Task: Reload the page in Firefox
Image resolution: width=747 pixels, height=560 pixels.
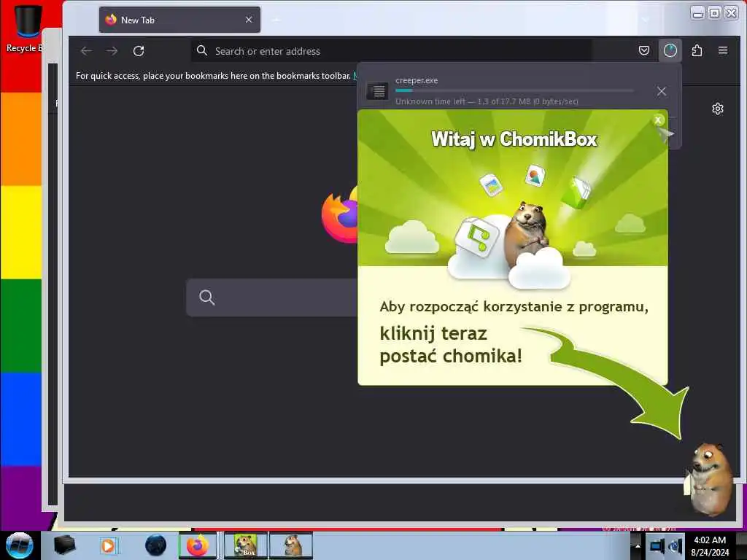Action: pyautogui.click(x=139, y=51)
